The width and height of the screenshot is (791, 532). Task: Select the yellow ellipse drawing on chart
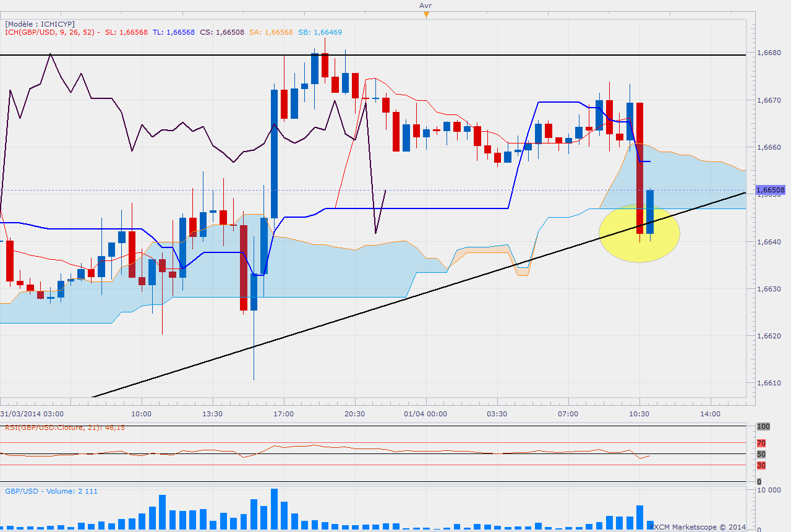pyautogui.click(x=639, y=233)
